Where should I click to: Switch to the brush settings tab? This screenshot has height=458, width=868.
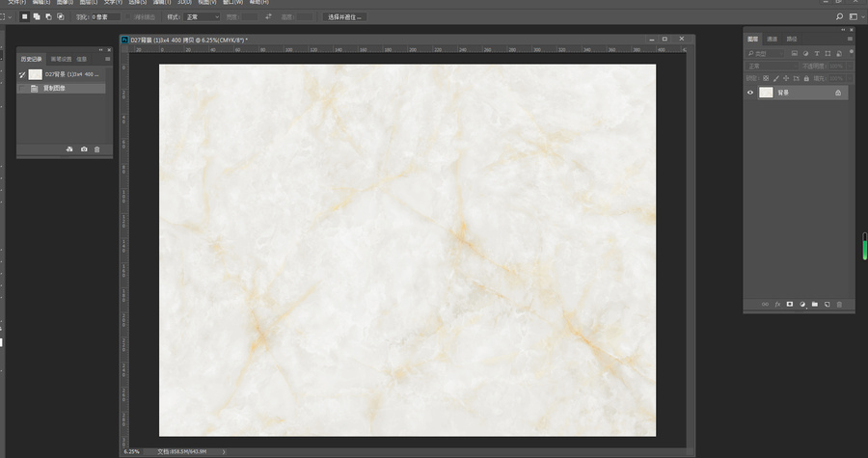pos(61,59)
